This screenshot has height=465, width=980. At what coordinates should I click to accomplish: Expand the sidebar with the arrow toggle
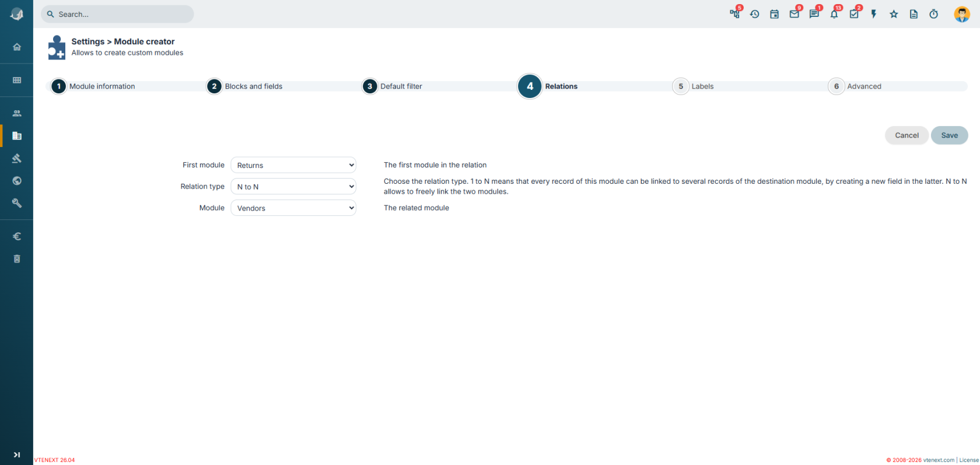[17, 454]
